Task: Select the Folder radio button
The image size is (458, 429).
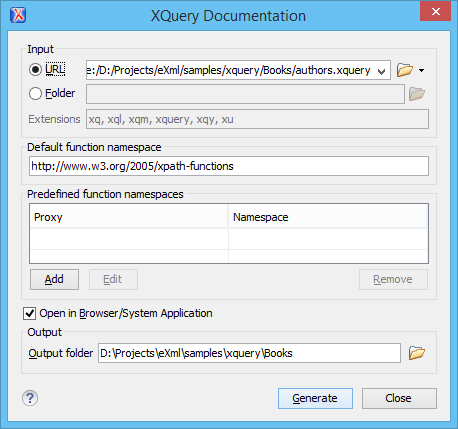Action: tap(35, 94)
